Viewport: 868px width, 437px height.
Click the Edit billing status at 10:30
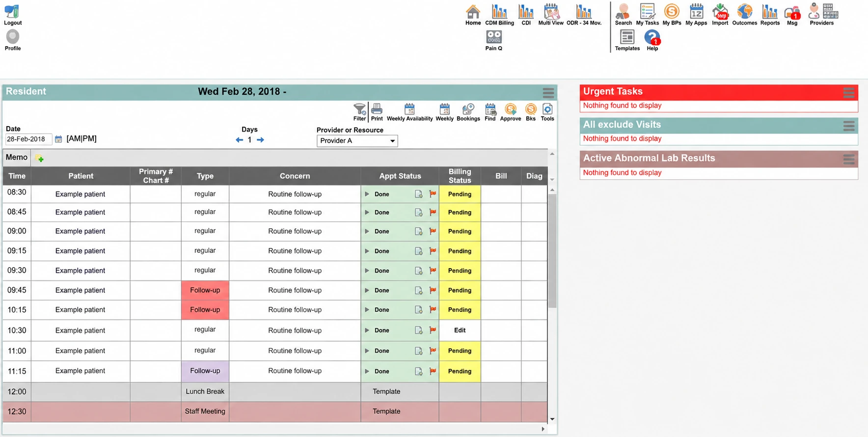click(460, 330)
